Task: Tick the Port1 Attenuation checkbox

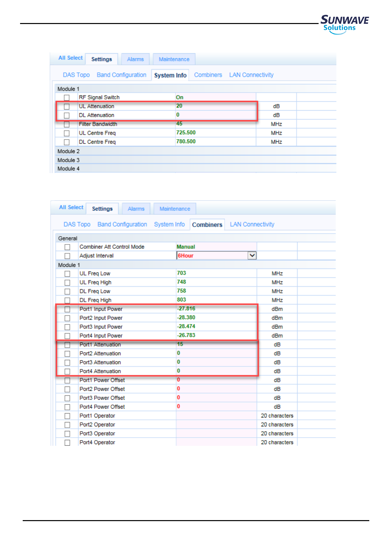Action: [x=67, y=345]
